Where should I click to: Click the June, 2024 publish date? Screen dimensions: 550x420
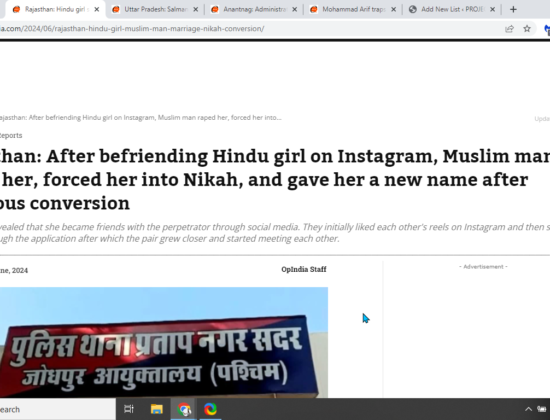point(14,271)
